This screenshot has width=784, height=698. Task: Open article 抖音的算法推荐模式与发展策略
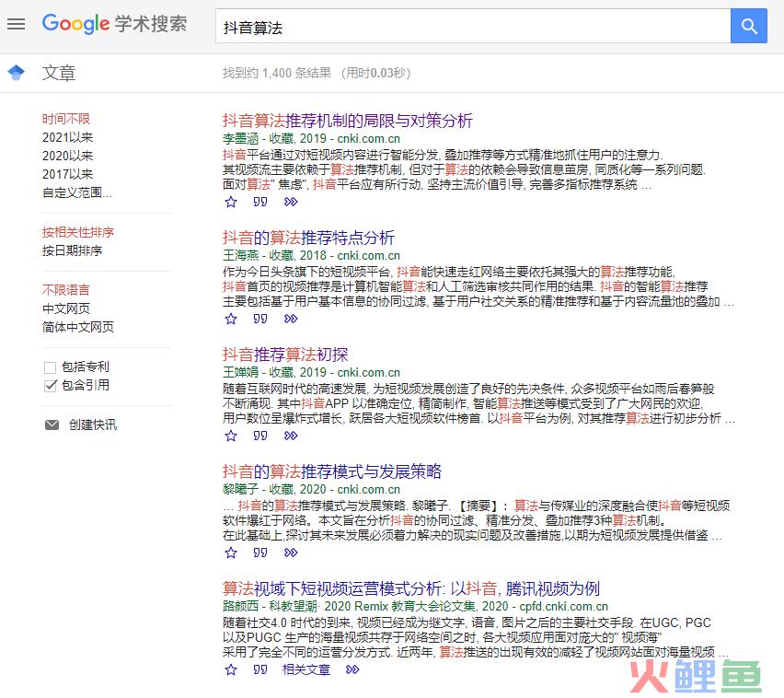tap(332, 471)
